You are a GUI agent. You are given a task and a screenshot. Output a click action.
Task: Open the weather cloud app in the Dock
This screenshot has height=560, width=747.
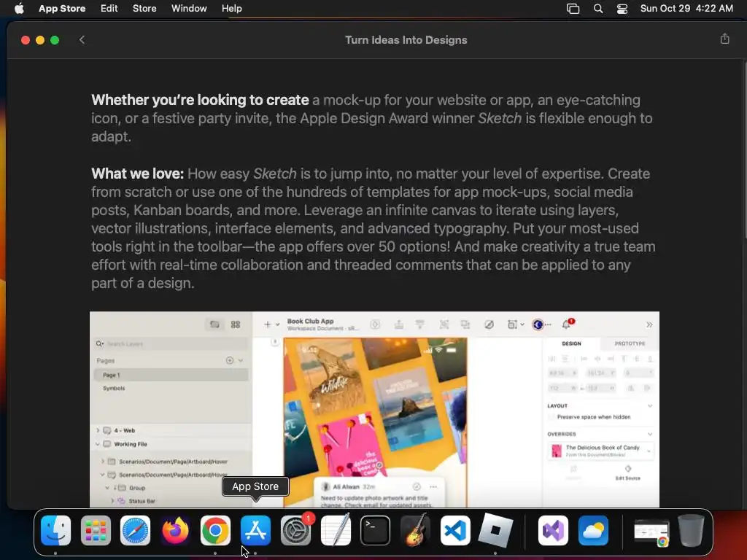tap(593, 530)
